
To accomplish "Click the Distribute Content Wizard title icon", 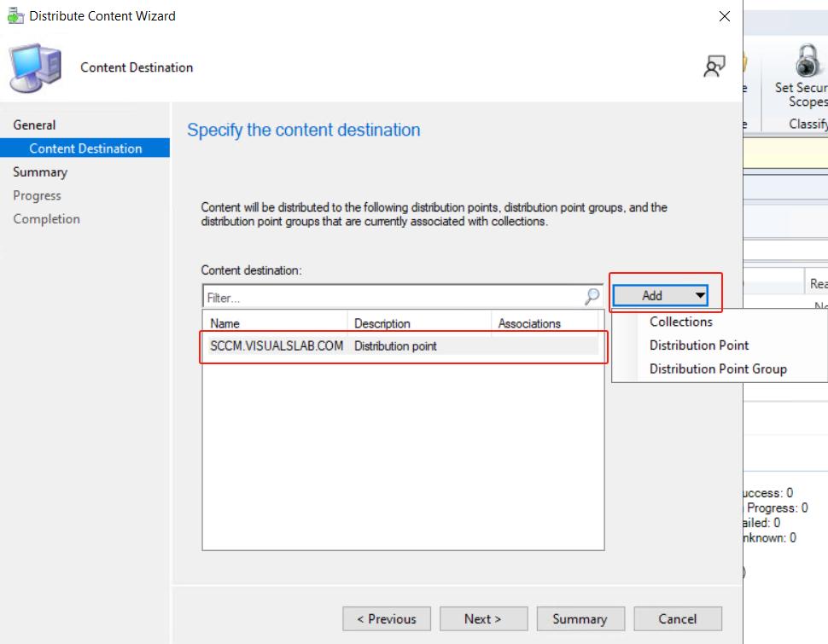I will click(16, 15).
